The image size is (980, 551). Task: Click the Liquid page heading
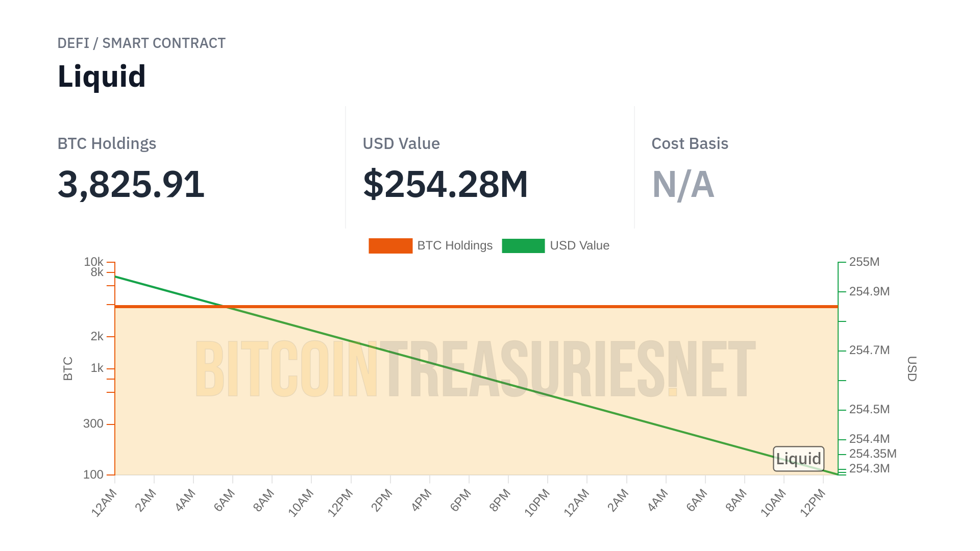[x=102, y=77]
